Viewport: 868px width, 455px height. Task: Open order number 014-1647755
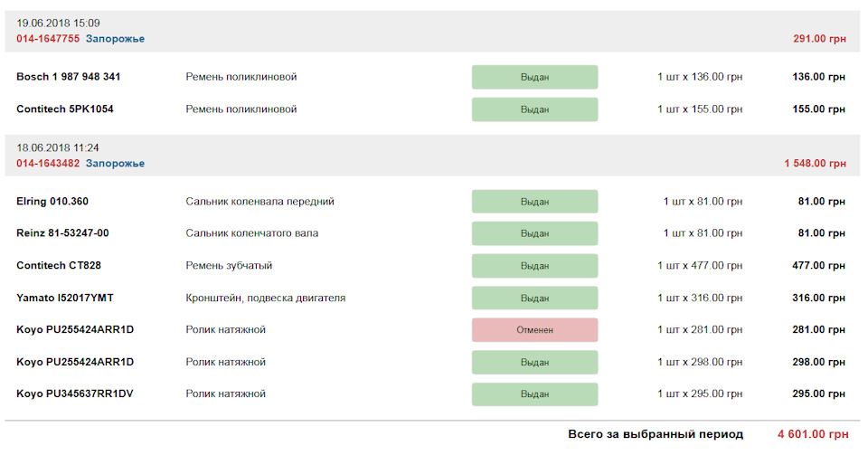click(x=48, y=39)
